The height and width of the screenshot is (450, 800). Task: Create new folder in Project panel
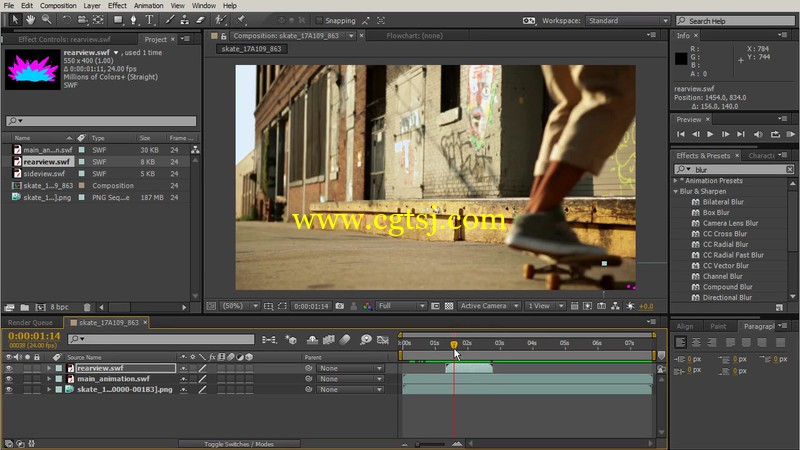tap(24, 307)
